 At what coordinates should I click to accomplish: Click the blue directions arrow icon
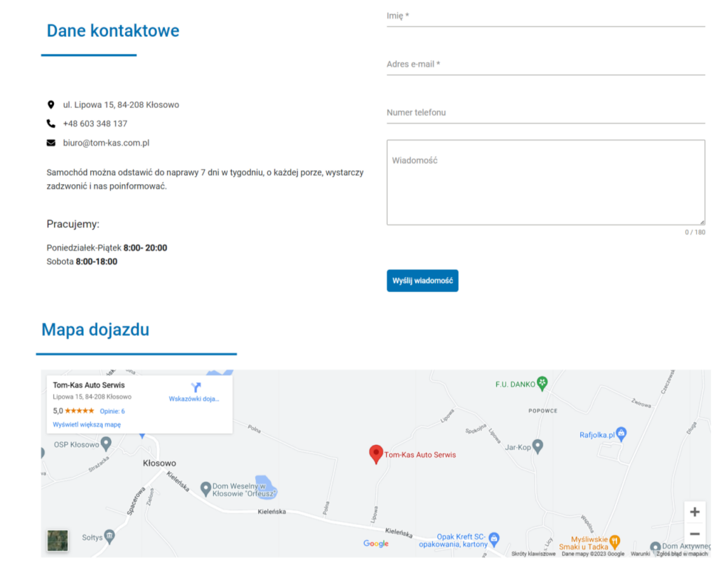(196, 387)
